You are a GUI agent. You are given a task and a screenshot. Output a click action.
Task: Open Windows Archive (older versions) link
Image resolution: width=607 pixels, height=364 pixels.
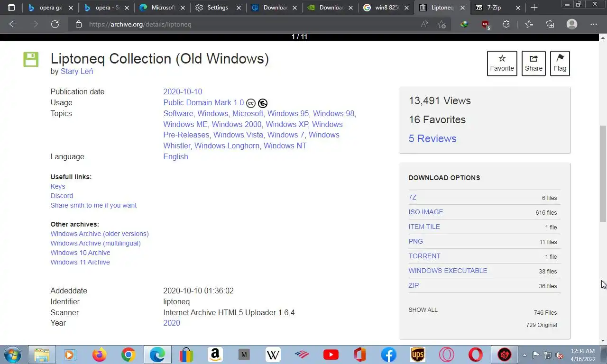(x=100, y=234)
